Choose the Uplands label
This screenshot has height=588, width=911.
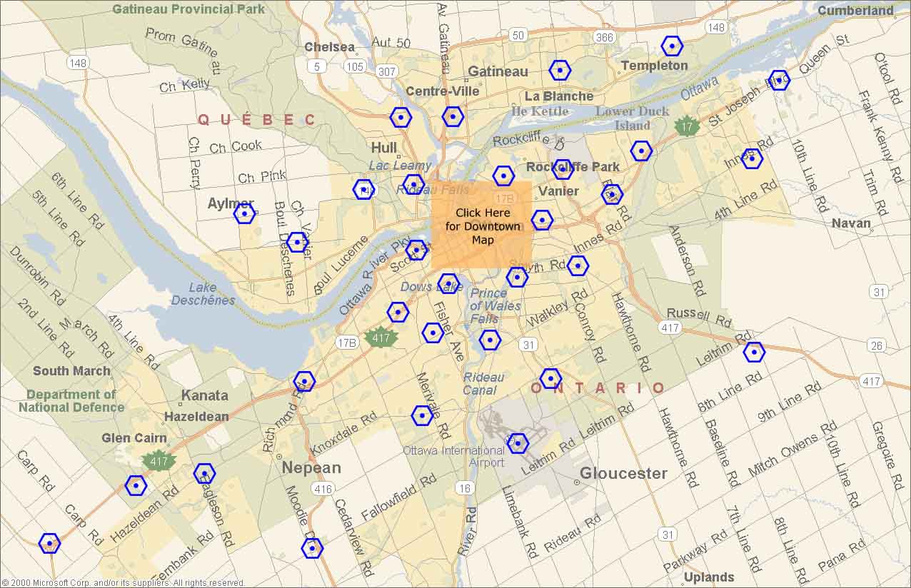[709, 577]
